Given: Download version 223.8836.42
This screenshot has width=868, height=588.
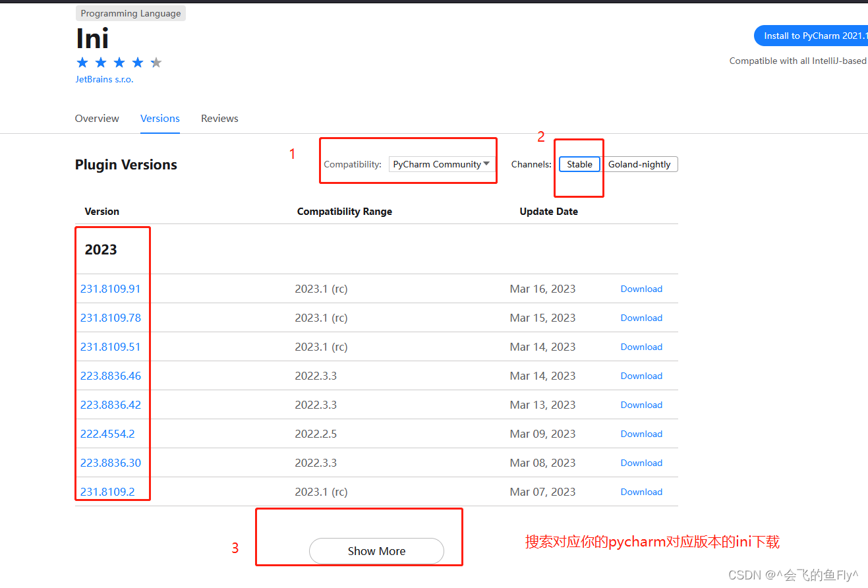Looking at the screenshot, I should point(641,405).
